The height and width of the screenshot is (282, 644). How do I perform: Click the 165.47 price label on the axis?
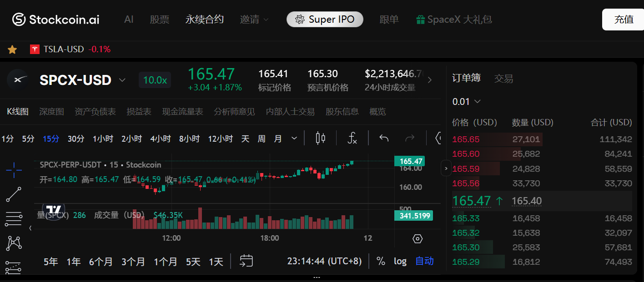pyautogui.click(x=409, y=161)
